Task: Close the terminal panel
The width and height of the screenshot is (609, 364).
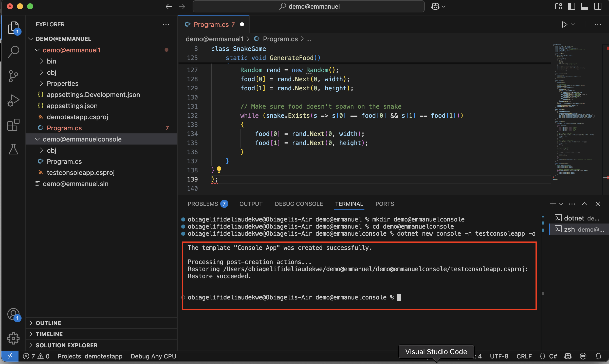Action: [x=598, y=204]
